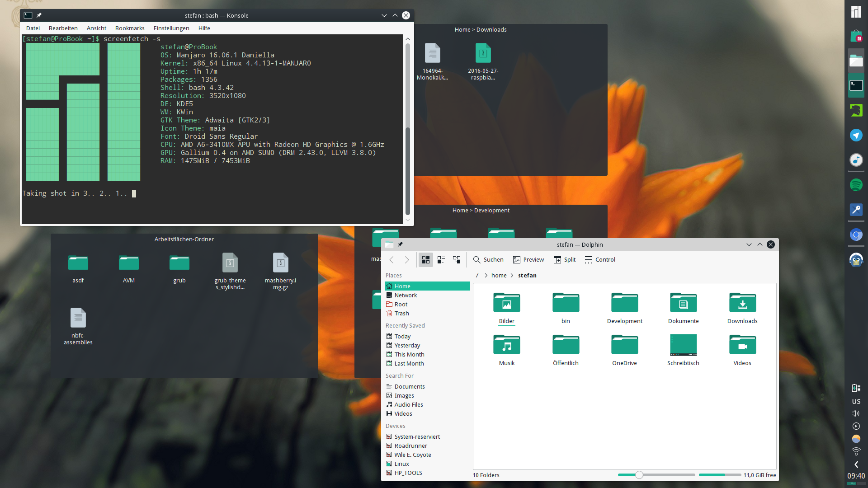Click the Wi-Fi network tray icon
This screenshot has height=488, width=868.
(x=856, y=451)
